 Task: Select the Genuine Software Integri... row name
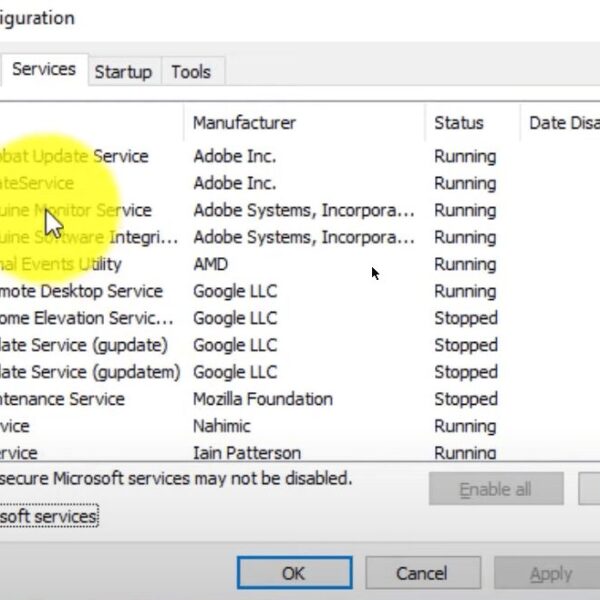[x=89, y=237]
